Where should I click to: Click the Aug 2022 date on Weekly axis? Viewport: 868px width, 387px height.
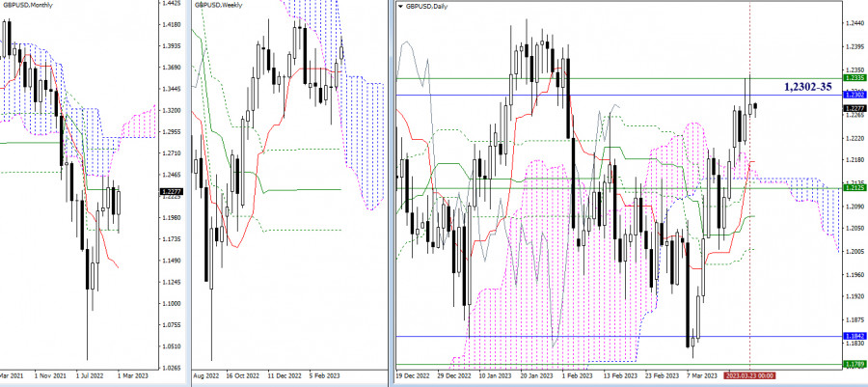(206, 375)
